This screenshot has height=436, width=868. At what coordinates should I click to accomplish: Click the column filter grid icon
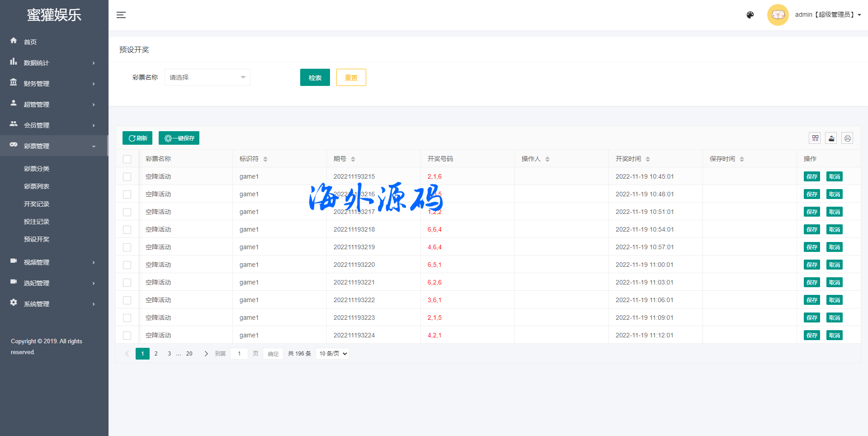815,138
